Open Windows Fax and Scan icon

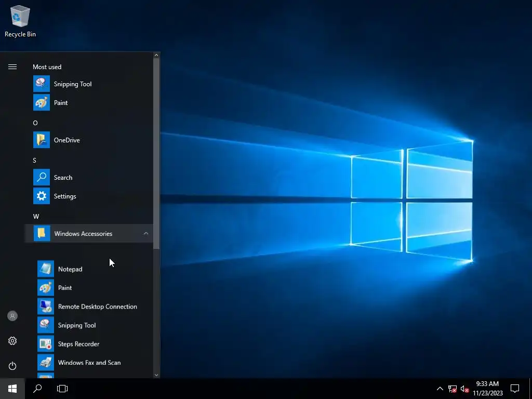click(46, 362)
